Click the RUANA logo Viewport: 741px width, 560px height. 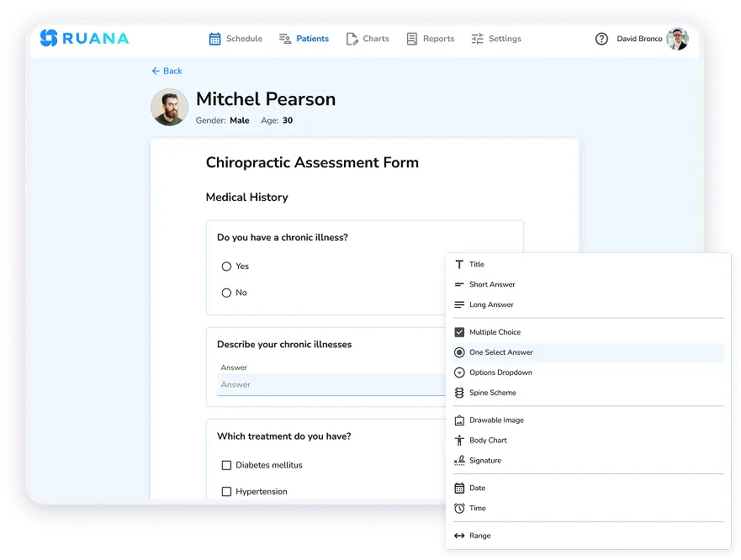(84, 38)
